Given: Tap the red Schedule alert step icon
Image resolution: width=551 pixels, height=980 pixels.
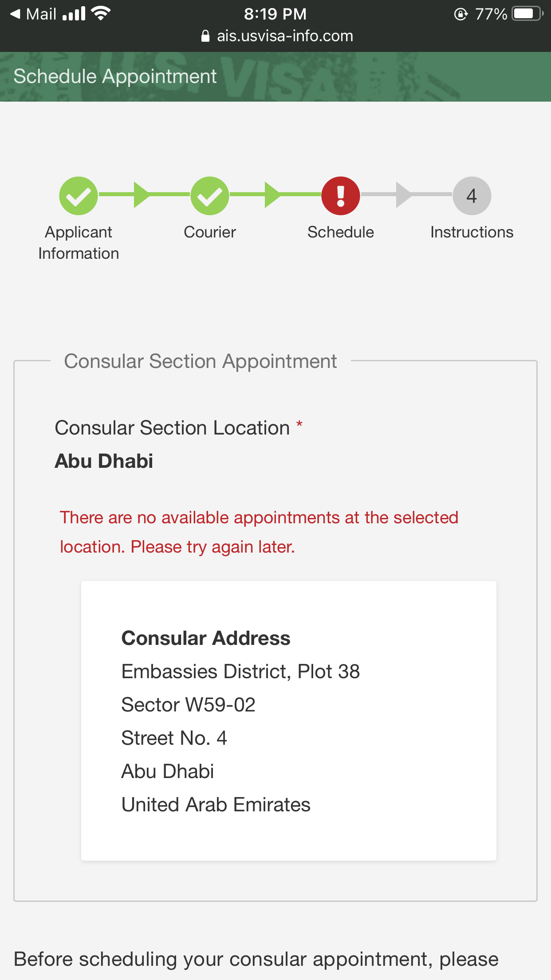Looking at the screenshot, I should (340, 196).
